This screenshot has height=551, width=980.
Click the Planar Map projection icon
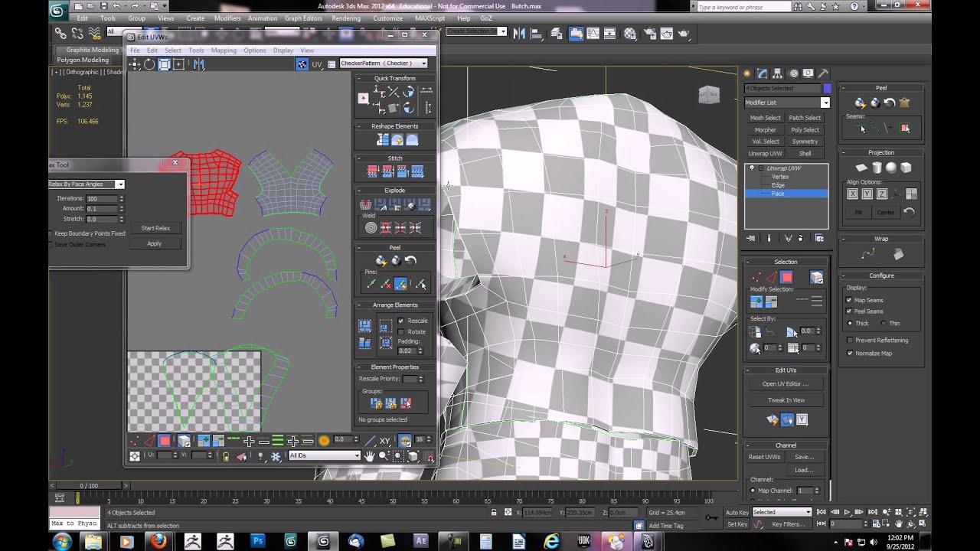point(861,168)
